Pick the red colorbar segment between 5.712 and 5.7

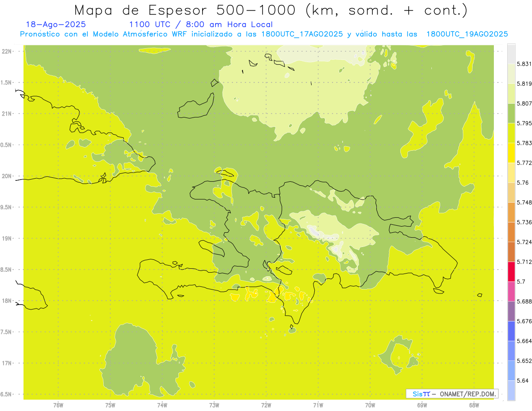point(511,272)
